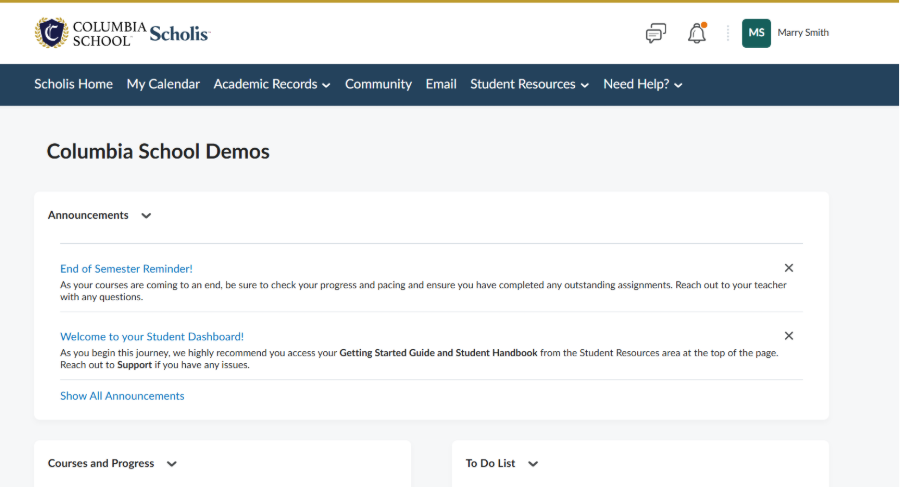The height and width of the screenshot is (487, 900).
Task: Collapse the To Do List chevron
Action: tap(533, 464)
